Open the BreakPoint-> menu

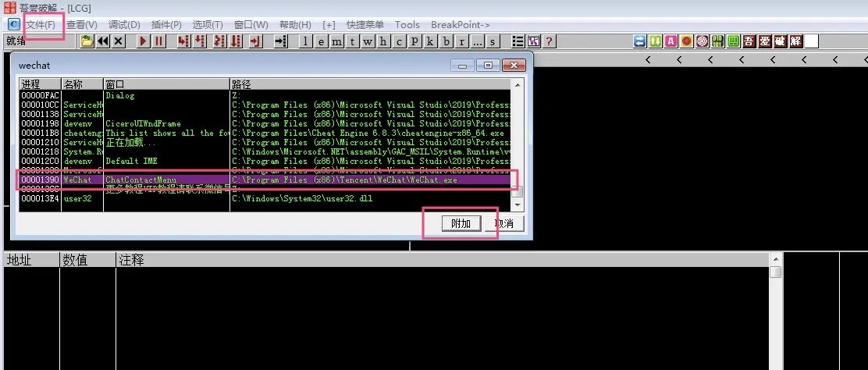tap(461, 25)
